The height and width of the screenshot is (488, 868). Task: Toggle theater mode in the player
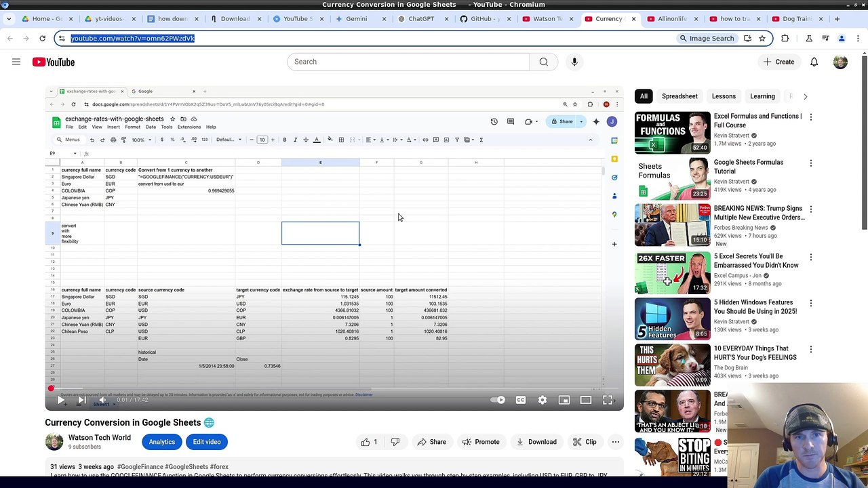586,400
